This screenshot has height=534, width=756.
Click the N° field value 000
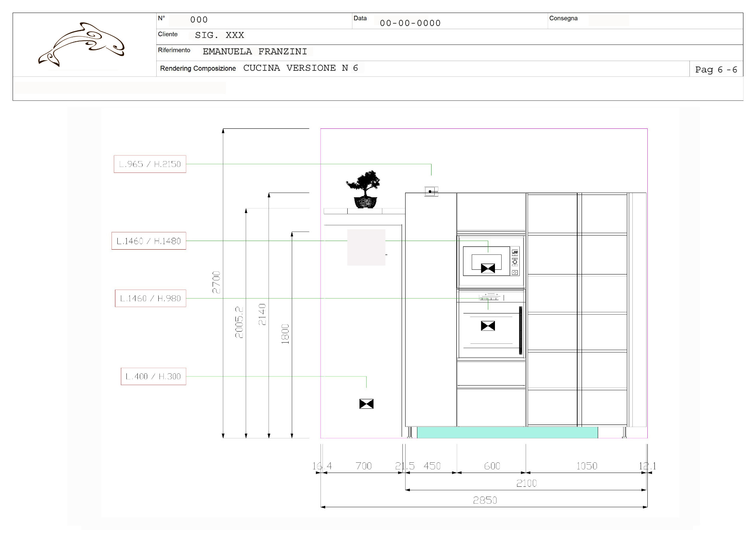(x=199, y=20)
